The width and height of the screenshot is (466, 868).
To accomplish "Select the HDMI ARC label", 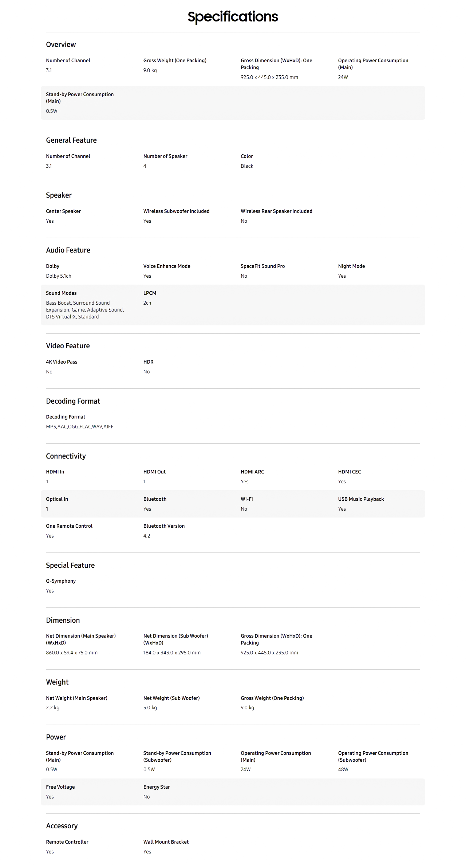I will [252, 472].
